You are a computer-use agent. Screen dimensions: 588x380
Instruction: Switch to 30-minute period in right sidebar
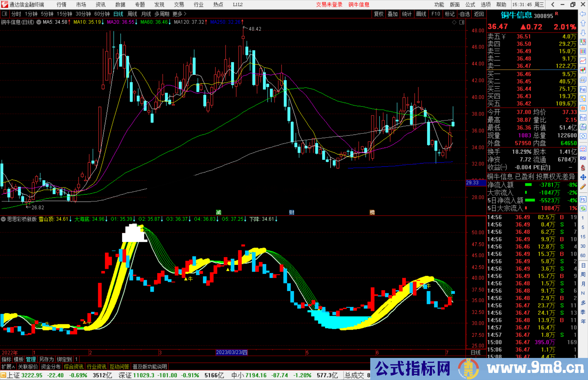point(583,246)
